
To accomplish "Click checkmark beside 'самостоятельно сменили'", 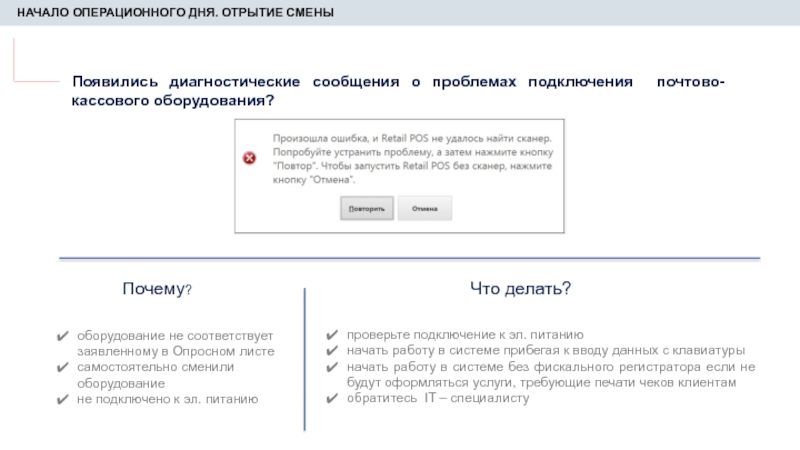I will coord(63,367).
